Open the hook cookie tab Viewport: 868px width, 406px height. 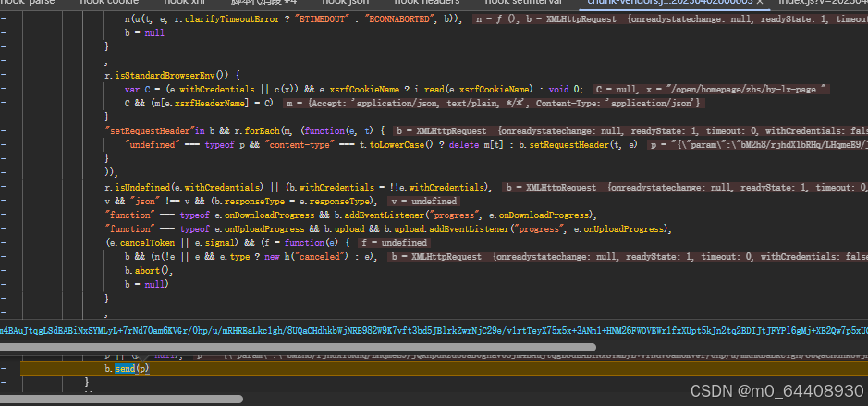click(x=109, y=2)
